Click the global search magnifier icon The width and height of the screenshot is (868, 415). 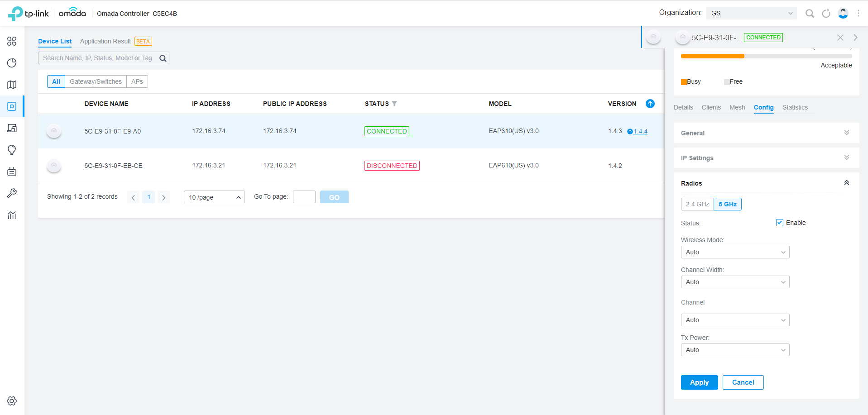[810, 14]
